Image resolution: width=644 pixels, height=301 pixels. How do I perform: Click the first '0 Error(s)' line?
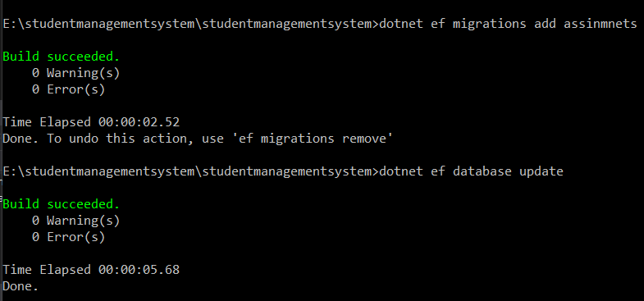(x=68, y=89)
